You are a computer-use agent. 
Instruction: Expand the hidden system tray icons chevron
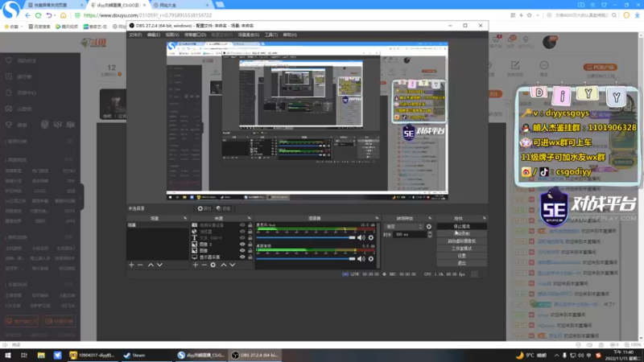pyautogui.click(x=556, y=356)
